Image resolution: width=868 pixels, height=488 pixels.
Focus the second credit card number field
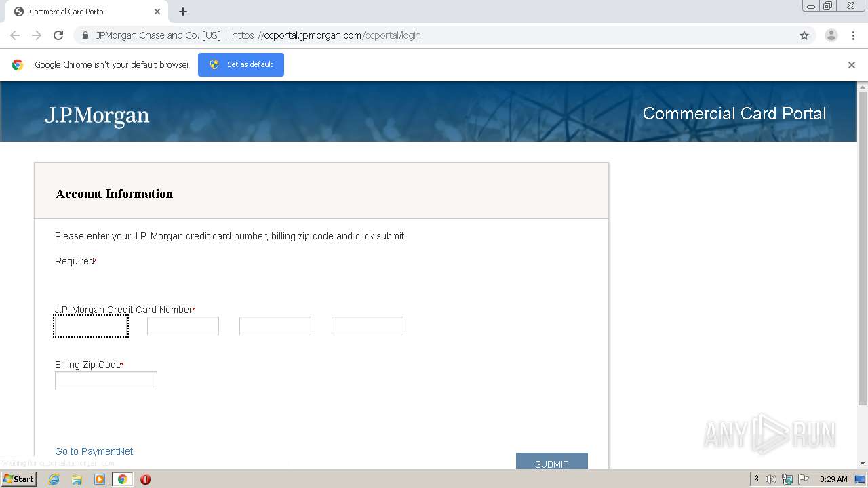[183, 326]
